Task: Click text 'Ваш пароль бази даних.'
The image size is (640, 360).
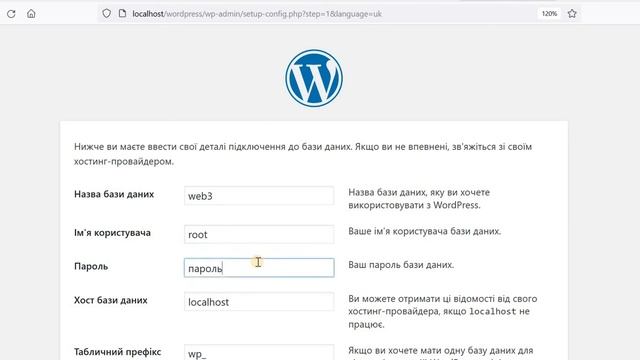Action: pyautogui.click(x=401, y=265)
